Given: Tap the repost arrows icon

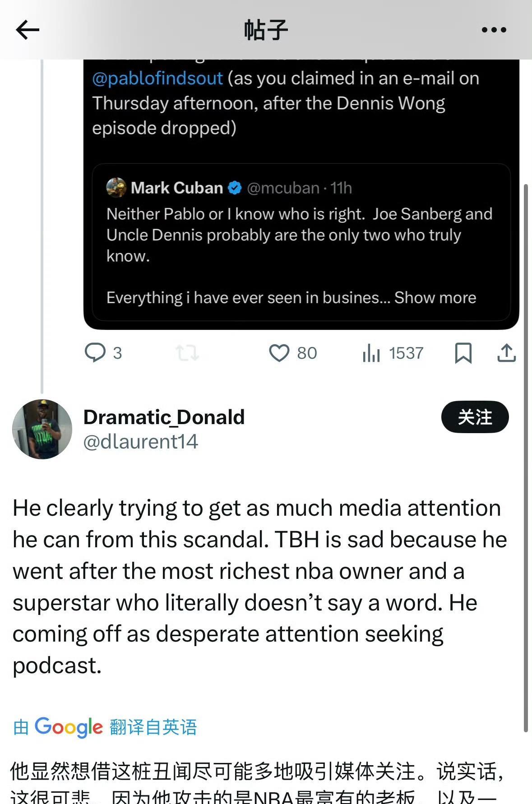Looking at the screenshot, I should click(x=187, y=353).
